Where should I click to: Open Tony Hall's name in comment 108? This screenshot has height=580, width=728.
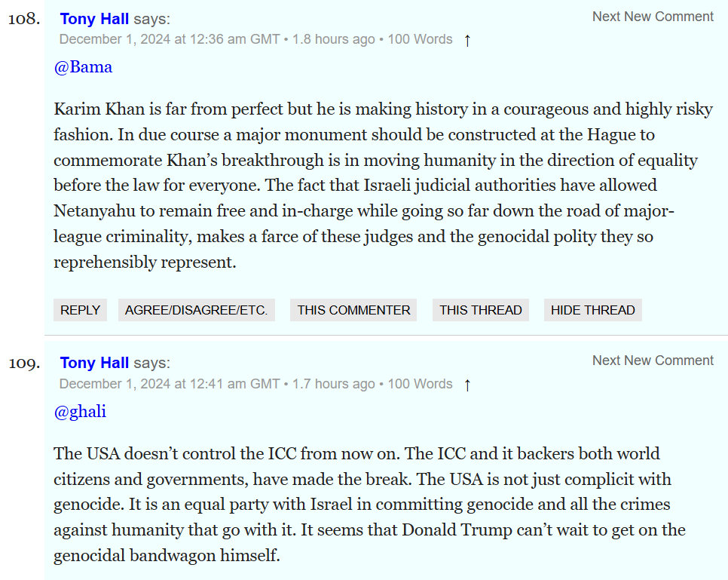[x=94, y=19]
